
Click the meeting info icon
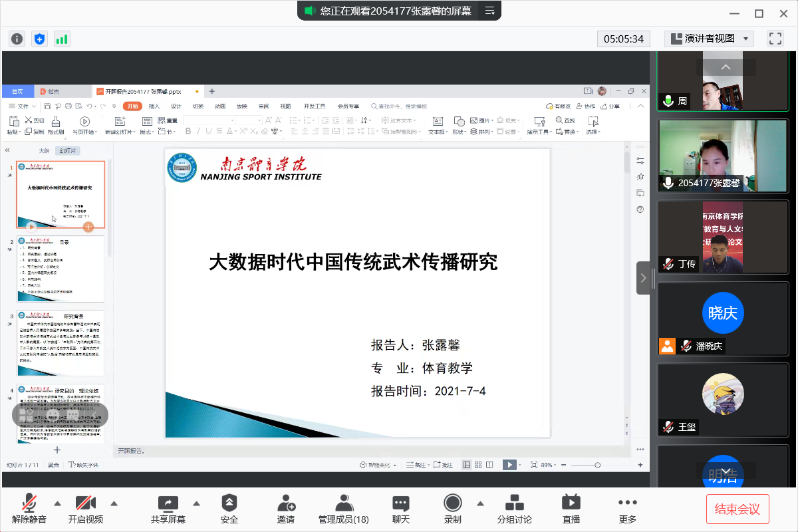click(x=17, y=39)
